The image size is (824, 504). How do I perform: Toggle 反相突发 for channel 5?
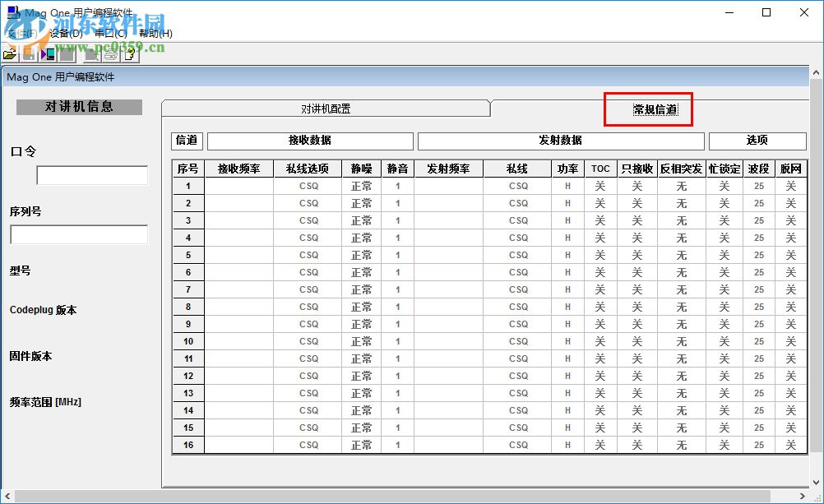point(681,255)
